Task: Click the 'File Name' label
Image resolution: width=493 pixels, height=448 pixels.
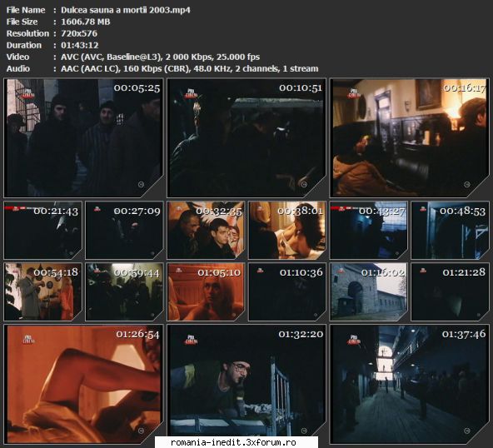Action: click(26, 10)
